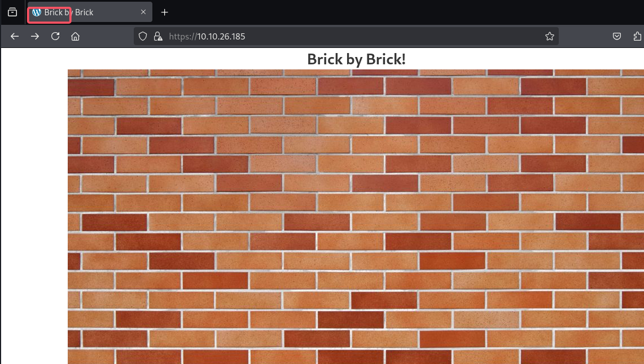Open the sidebar tab-manager icon
Viewport: 644px width, 364px height.
point(12,12)
